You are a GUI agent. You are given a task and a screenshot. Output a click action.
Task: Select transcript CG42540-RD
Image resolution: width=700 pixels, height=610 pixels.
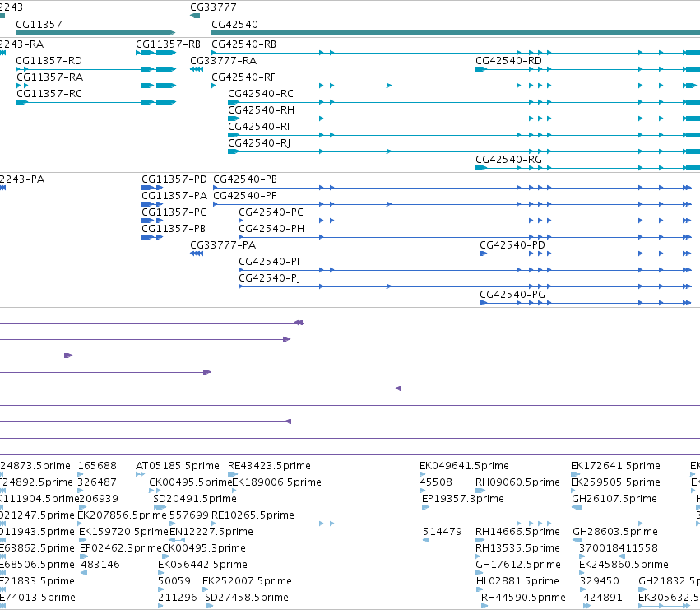508,61
